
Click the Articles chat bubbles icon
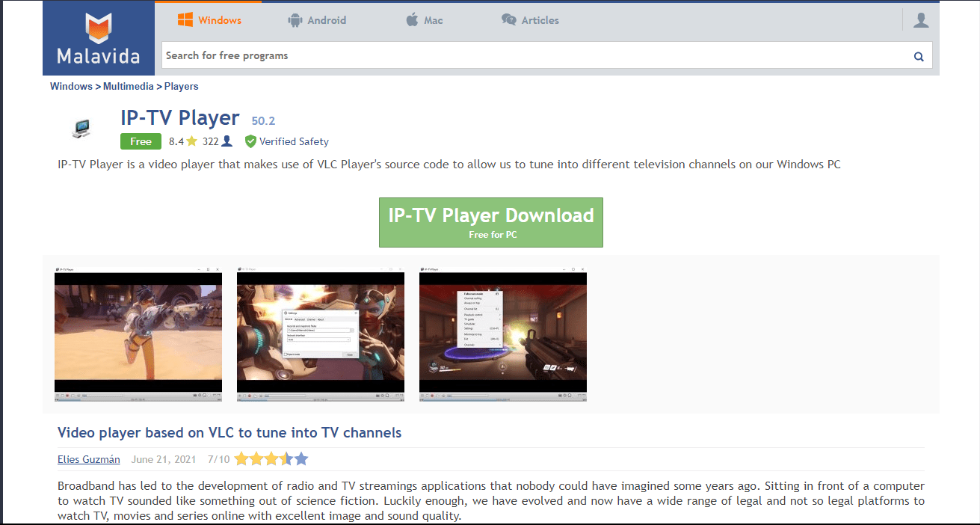[x=508, y=20]
